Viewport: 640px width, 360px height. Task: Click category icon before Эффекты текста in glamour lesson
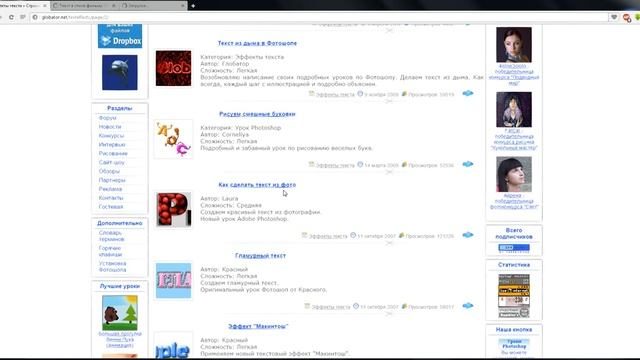click(x=307, y=306)
